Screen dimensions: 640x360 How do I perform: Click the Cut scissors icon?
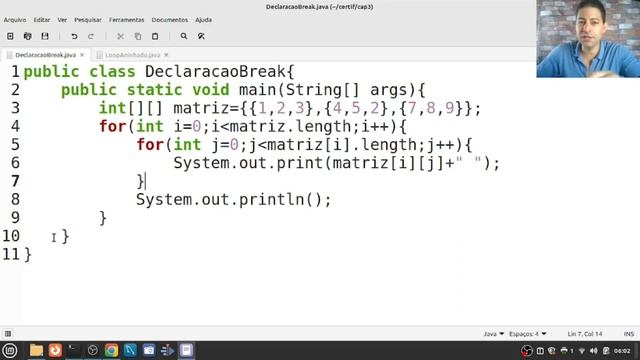pos(120,36)
